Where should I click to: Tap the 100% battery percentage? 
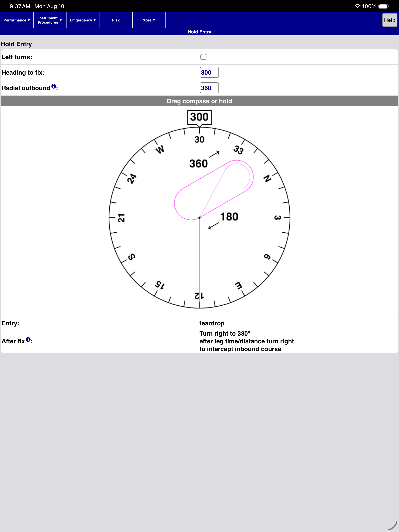(x=369, y=6)
